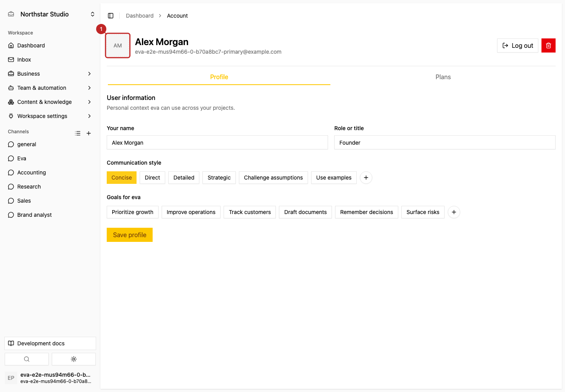Image resolution: width=565 pixels, height=392 pixels.
Task: Open the Brand analyst channel
Action: coord(50,215)
